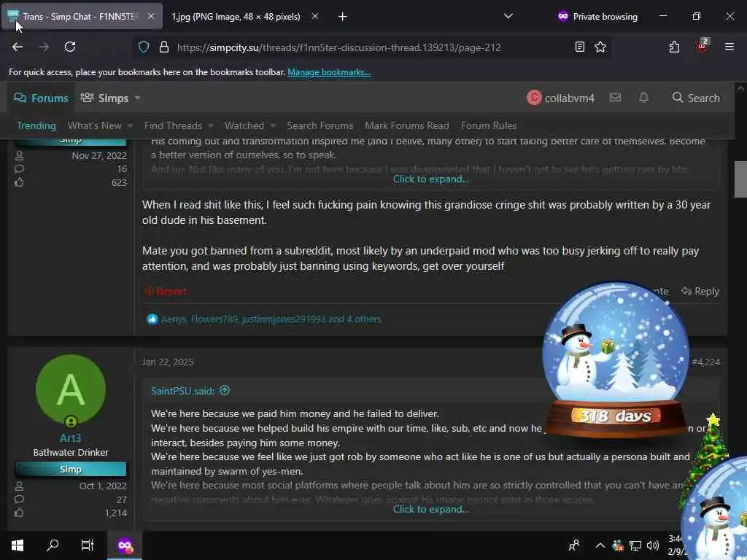
Task: Expand the first quoted post via Click to expand
Action: (430, 179)
